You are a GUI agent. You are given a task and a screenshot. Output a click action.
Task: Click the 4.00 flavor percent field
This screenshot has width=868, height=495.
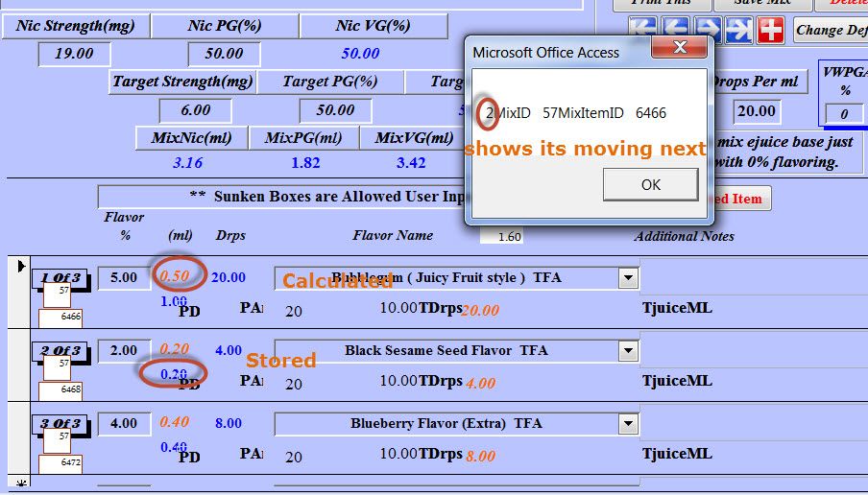coord(124,423)
